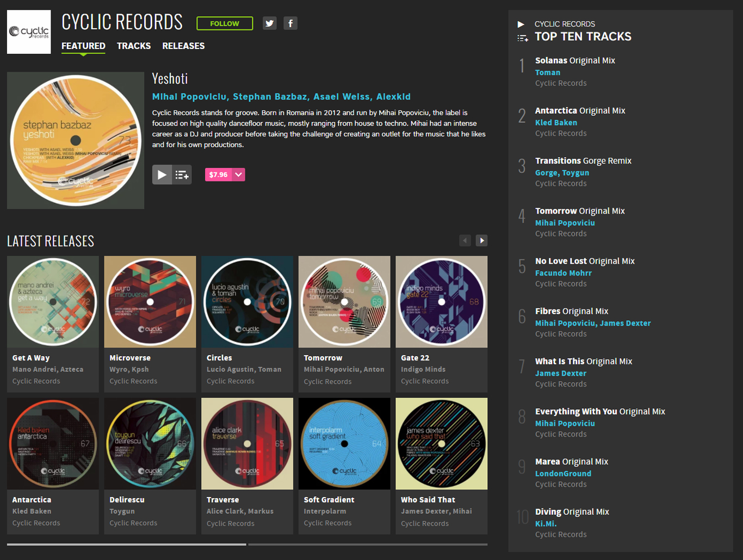Screen dimensions: 743x560
Task: Open artist LondonGround
Action: coord(563,474)
